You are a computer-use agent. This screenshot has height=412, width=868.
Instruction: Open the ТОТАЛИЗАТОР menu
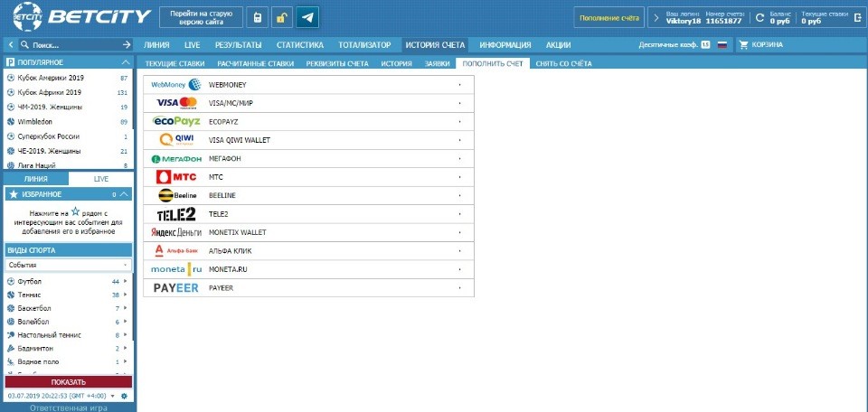click(x=364, y=45)
